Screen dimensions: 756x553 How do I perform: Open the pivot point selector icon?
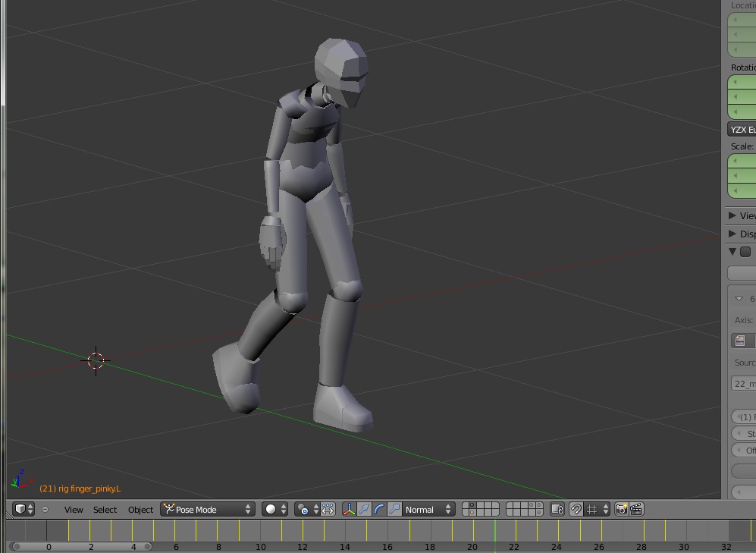[x=303, y=509]
